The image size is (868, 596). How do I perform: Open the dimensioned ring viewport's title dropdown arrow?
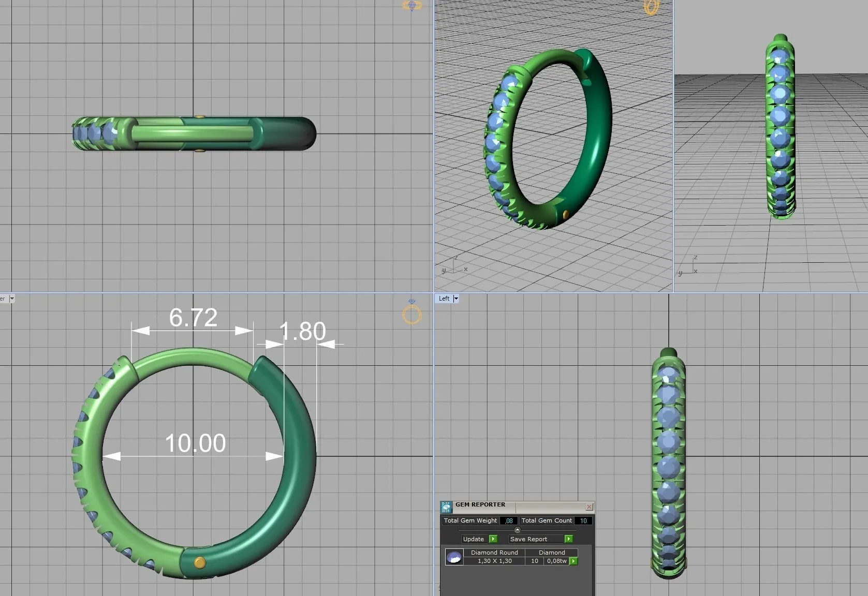pyautogui.click(x=12, y=299)
